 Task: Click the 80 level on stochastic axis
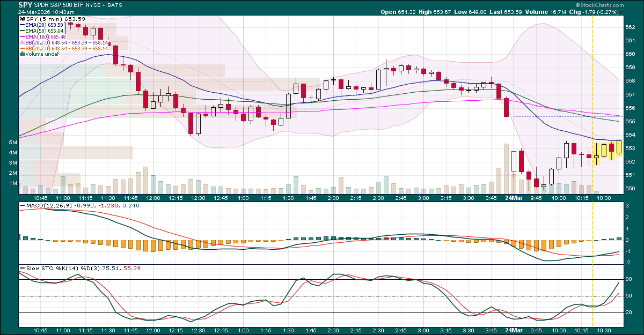click(629, 279)
